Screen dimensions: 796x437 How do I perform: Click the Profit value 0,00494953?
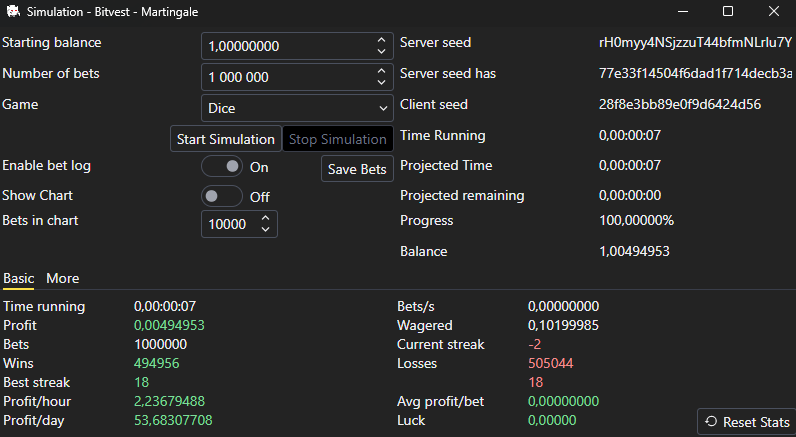[x=170, y=325]
